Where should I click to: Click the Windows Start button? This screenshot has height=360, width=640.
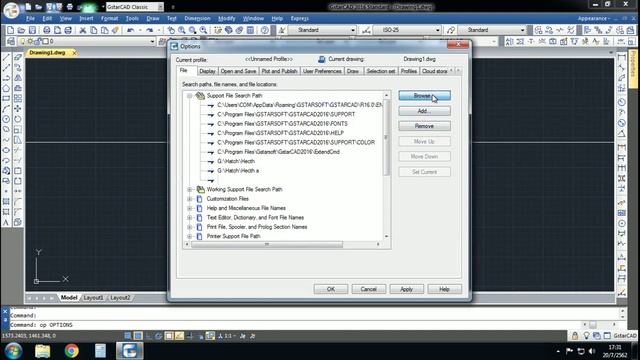click(13, 351)
